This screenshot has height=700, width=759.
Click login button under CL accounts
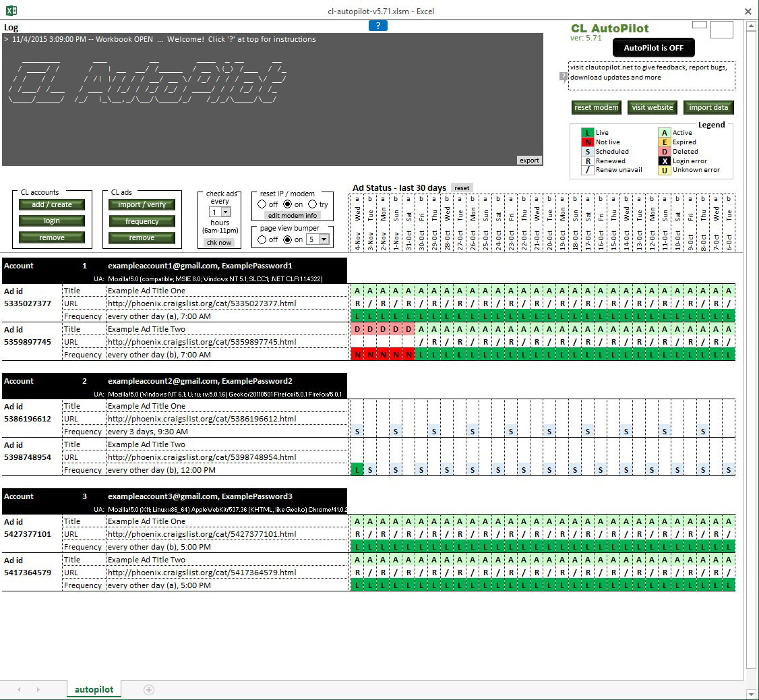click(x=52, y=221)
